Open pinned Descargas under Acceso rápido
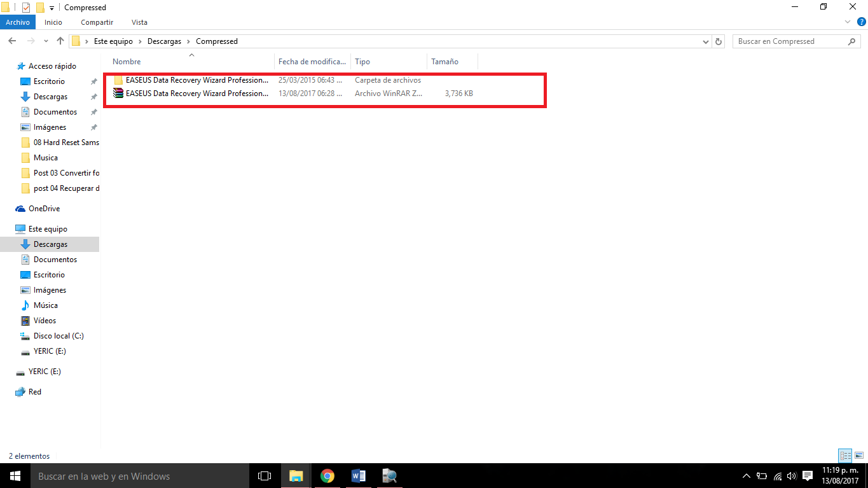The width and height of the screenshot is (868, 488). [x=50, y=97]
